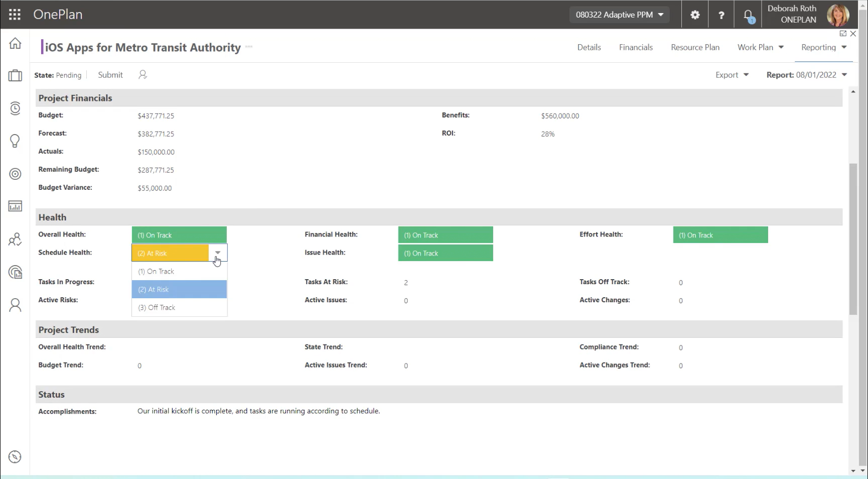Click the project title iOS Apps for Metro Transit Authority

(x=143, y=47)
